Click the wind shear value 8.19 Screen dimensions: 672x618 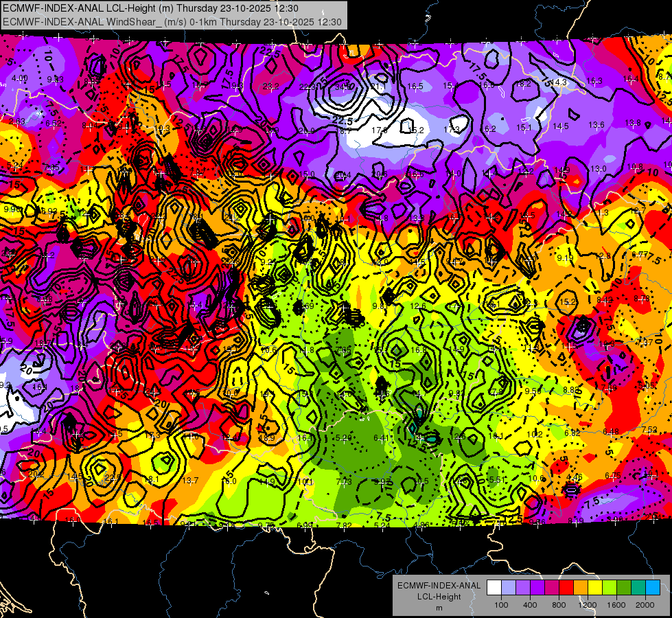[x=576, y=520]
